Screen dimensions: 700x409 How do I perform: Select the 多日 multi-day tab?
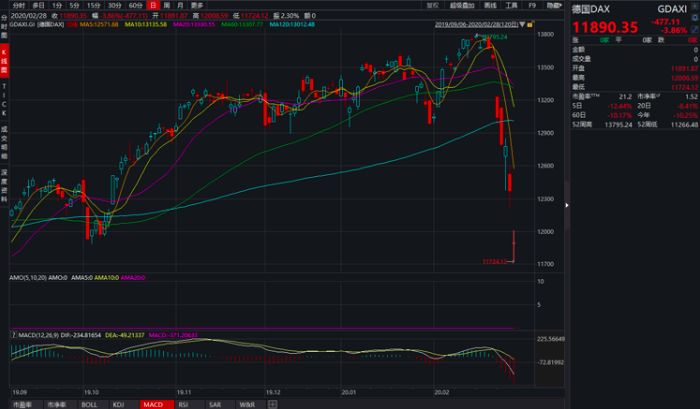[38, 5]
